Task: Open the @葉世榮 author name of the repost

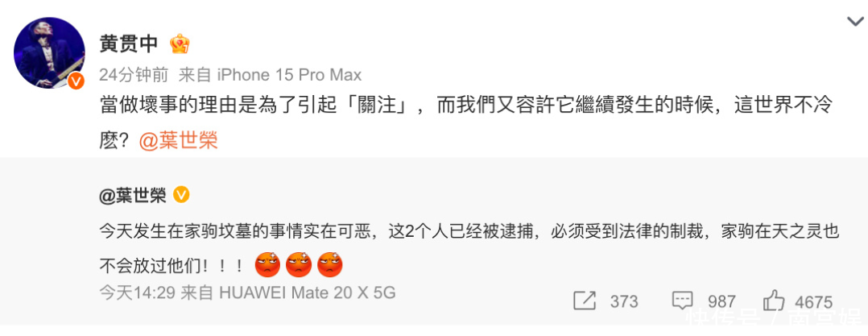Action: (x=133, y=196)
